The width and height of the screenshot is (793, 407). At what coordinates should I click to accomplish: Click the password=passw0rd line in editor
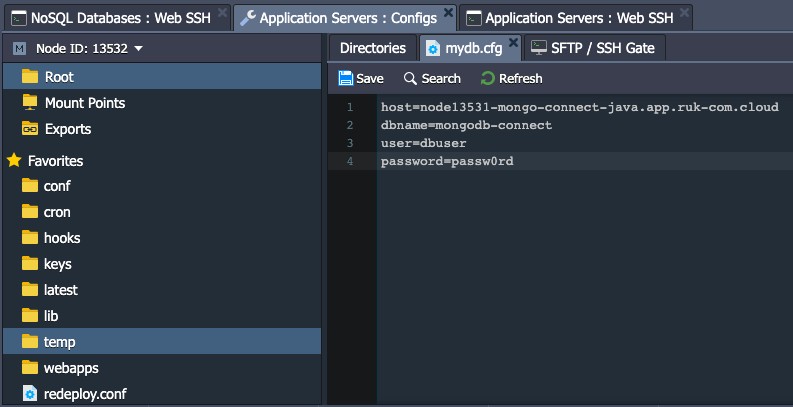447,161
